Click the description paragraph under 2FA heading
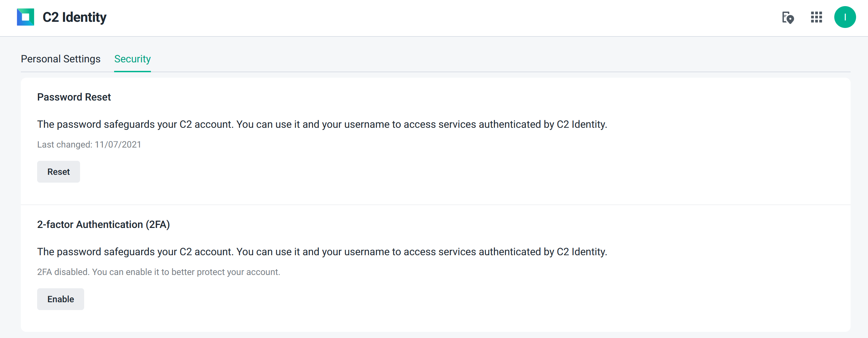The width and height of the screenshot is (868, 338). coord(322,252)
